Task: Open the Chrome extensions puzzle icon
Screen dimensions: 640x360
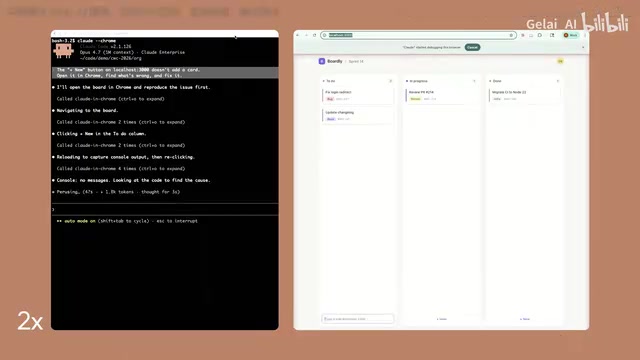Action: [x=540, y=35]
